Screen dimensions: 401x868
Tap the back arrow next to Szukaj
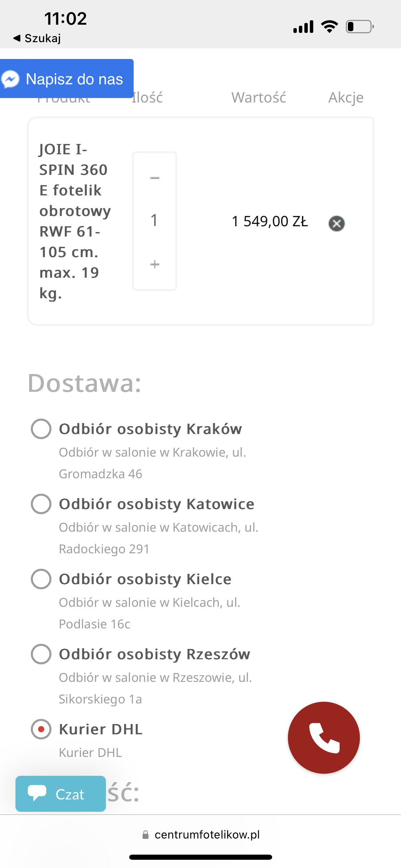(17, 38)
